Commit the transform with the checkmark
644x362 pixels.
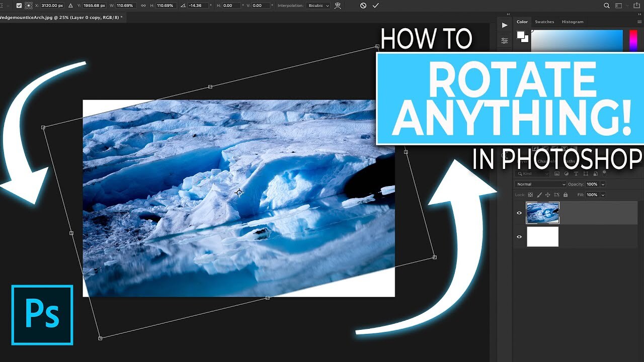[376, 6]
